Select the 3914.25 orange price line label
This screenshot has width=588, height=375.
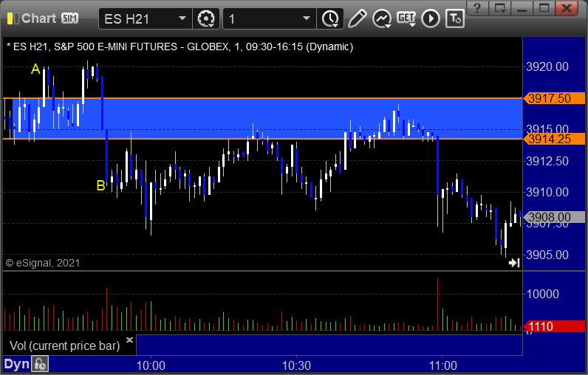pyautogui.click(x=554, y=139)
